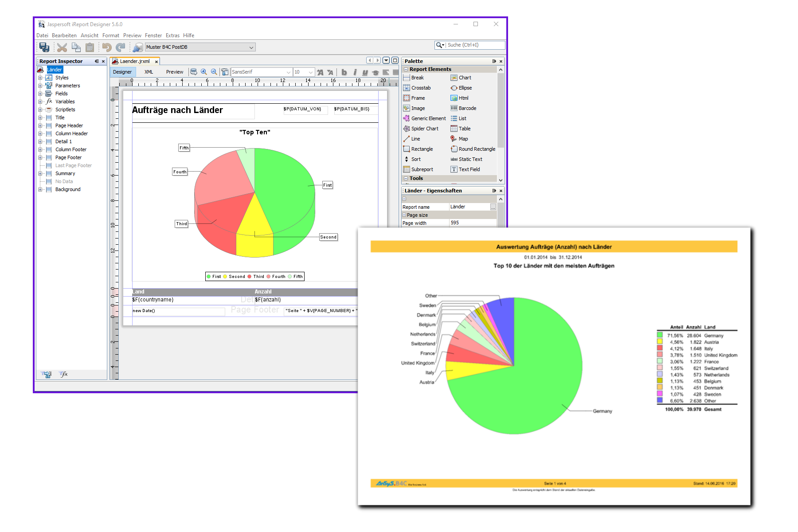Expand the Parameters tree node
This screenshot has width=798, height=532.
40,86
